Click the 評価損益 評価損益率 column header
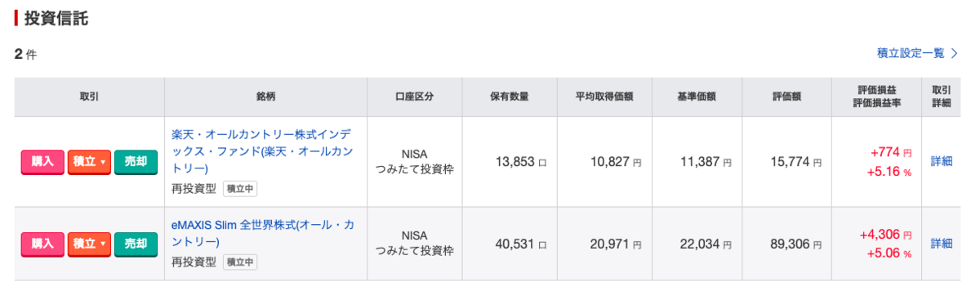980x296 pixels. (876, 97)
